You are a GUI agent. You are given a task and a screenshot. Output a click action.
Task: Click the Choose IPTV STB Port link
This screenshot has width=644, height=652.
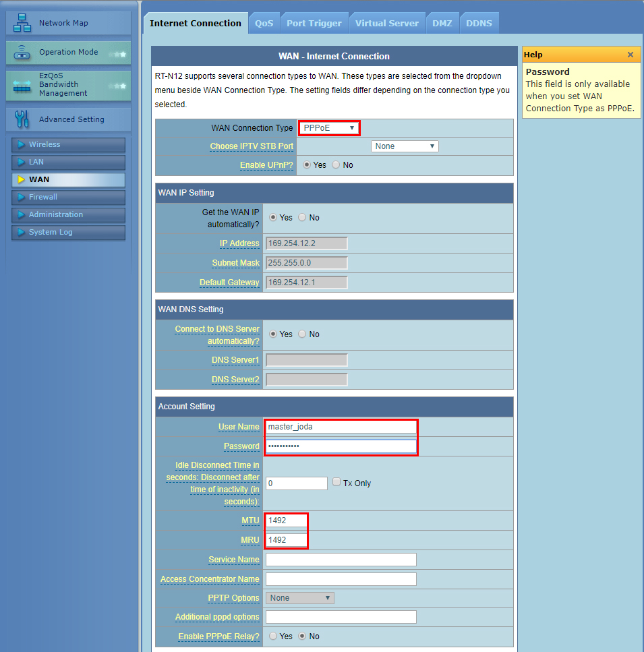[252, 146]
